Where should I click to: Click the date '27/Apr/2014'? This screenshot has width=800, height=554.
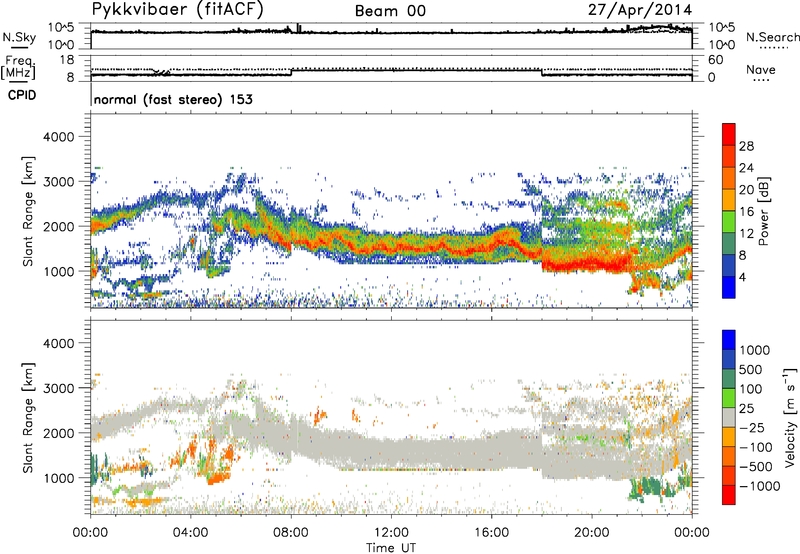tap(640, 10)
